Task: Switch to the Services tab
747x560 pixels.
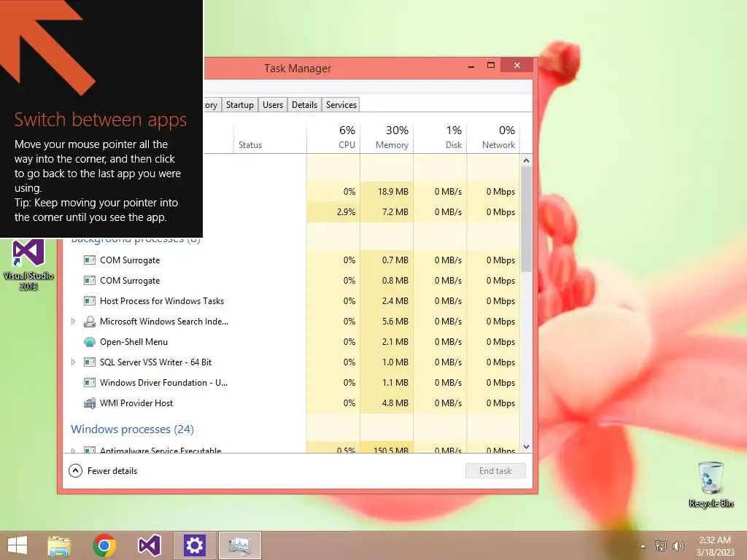Action: [x=341, y=105]
